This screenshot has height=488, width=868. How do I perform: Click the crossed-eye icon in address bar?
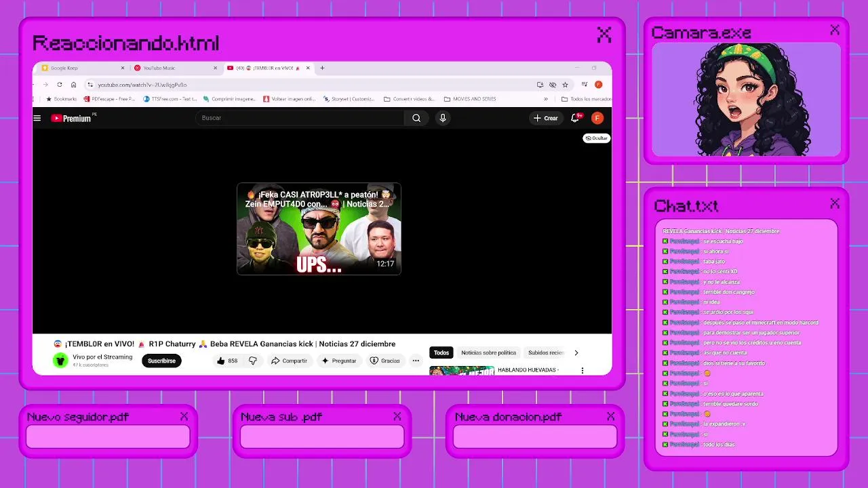coord(553,85)
